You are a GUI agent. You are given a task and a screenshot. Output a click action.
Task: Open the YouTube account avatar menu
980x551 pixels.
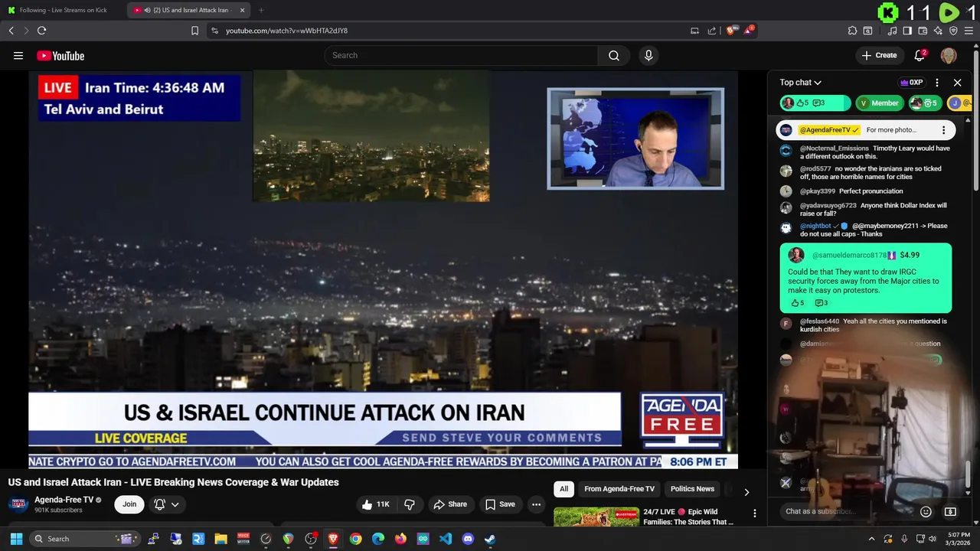[948, 55]
